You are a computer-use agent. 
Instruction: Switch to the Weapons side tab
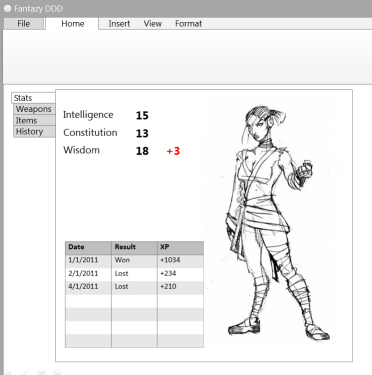coord(34,109)
